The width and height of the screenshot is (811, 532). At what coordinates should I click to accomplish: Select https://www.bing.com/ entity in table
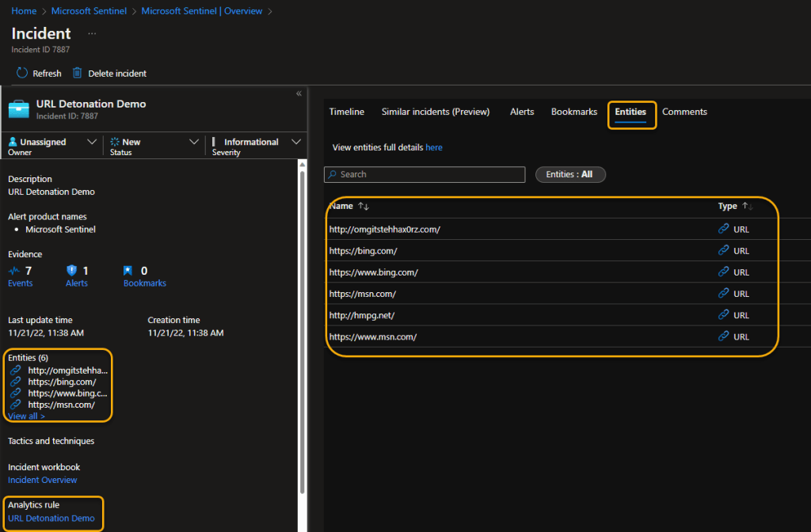click(567, 272)
